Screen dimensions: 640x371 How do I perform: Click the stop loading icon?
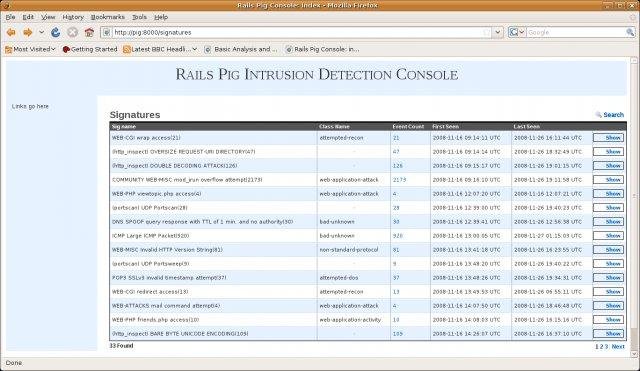72,32
